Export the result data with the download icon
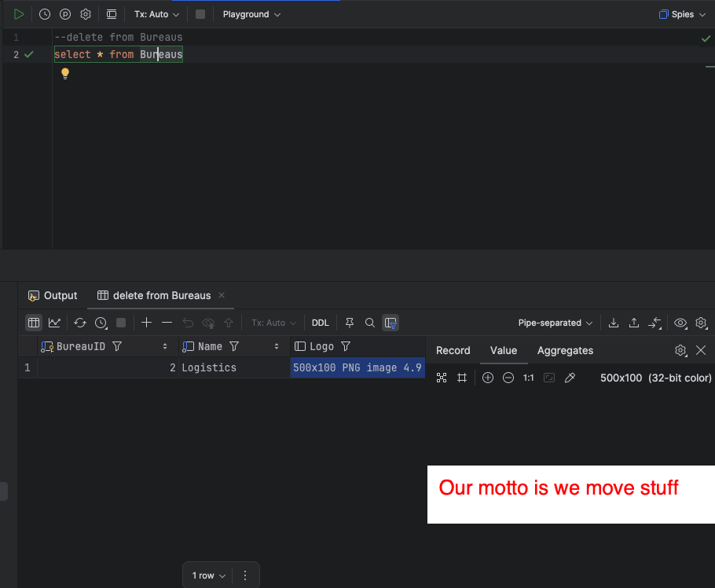Viewport: 715px width, 588px height. click(x=613, y=322)
